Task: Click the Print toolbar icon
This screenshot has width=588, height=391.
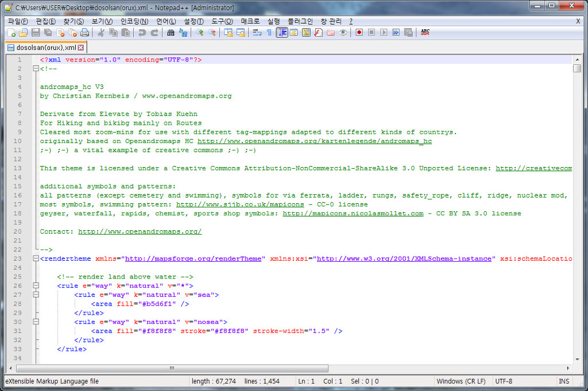Action: pos(85,33)
